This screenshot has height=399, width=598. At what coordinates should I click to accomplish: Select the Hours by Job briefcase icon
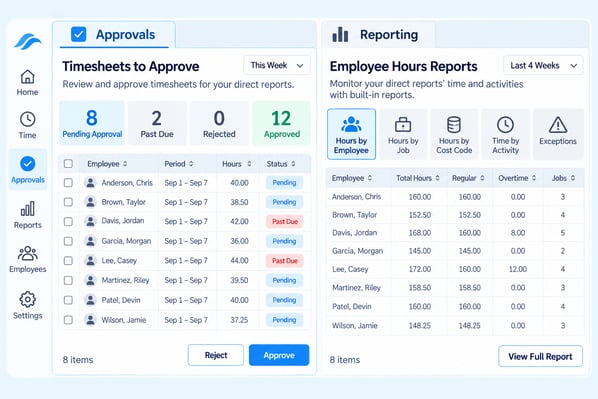pos(403,124)
